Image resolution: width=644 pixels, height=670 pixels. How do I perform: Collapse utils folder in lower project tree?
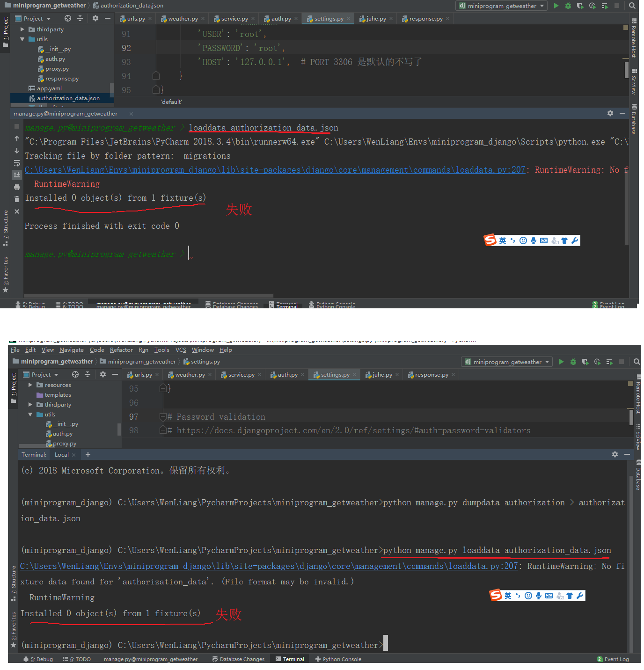point(30,414)
